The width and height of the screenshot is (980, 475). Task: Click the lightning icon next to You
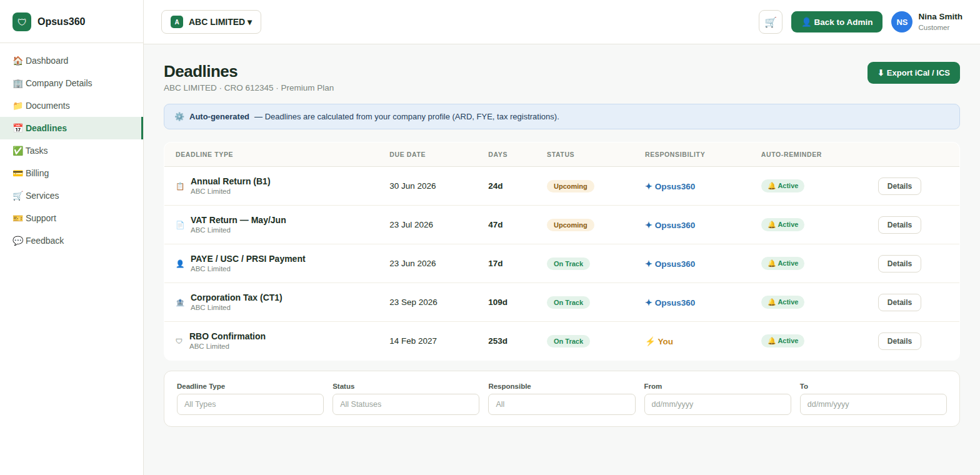point(650,341)
